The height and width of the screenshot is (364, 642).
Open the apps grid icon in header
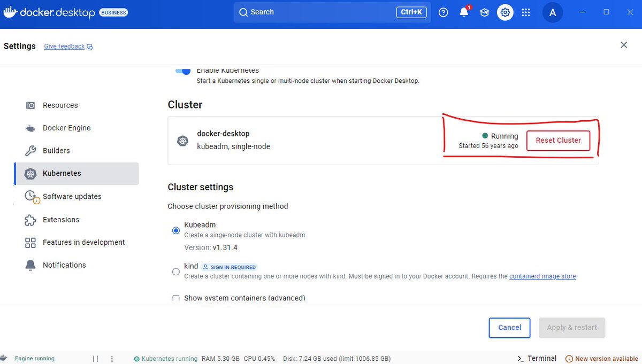click(526, 12)
